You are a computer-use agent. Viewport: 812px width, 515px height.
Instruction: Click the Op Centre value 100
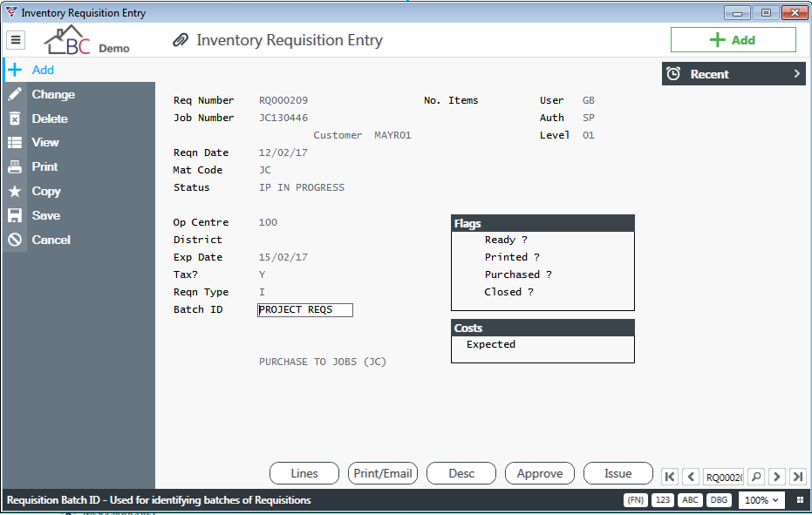268,222
